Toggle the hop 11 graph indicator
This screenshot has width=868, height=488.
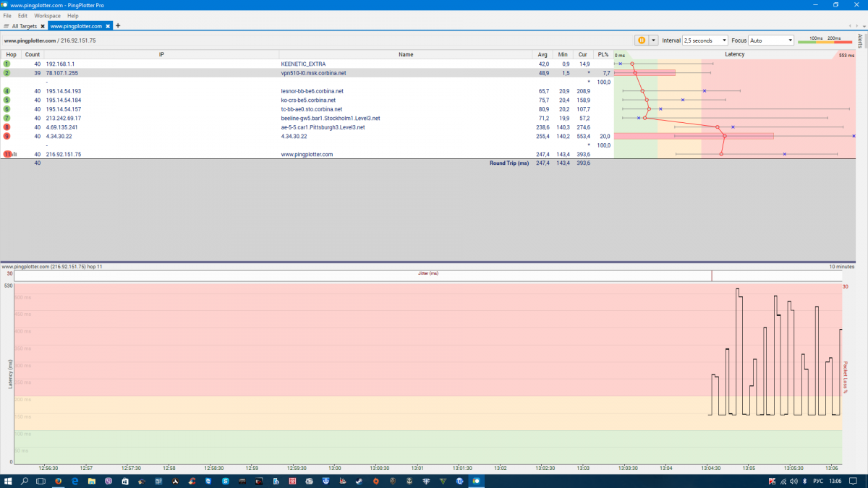click(x=7, y=154)
